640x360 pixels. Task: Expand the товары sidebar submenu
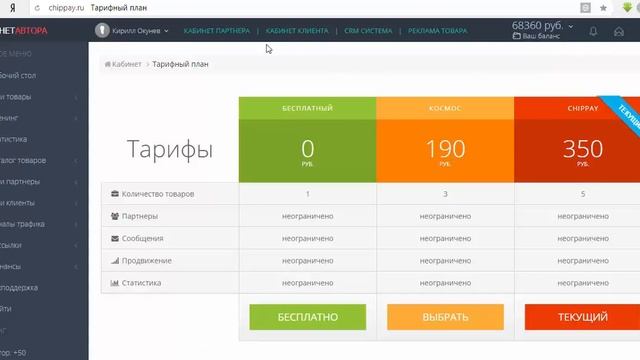coord(76,97)
